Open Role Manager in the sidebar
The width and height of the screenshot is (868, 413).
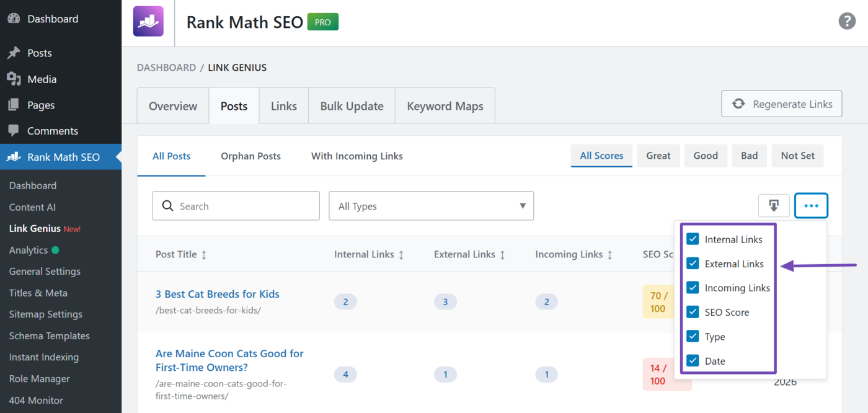40,379
